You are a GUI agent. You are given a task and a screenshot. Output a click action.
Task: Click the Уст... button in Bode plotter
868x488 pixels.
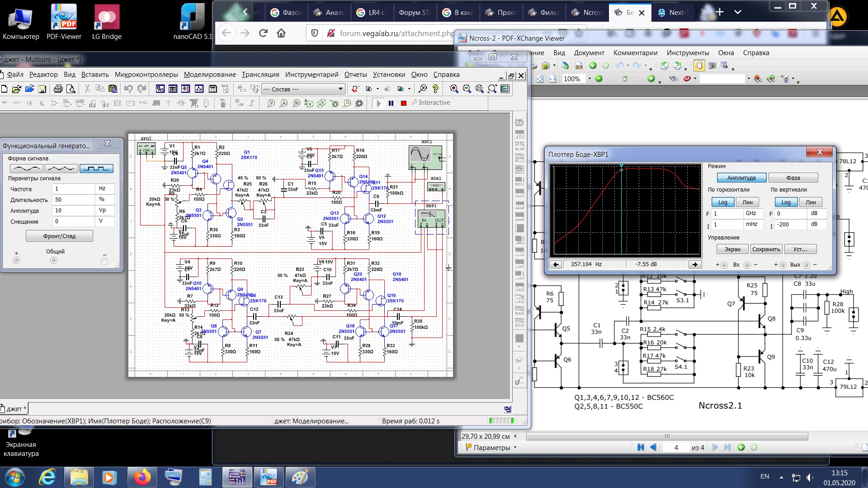(800, 249)
